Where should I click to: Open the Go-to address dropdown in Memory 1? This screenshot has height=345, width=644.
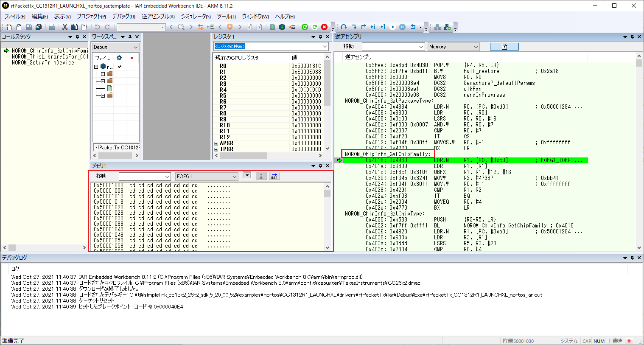tap(167, 176)
